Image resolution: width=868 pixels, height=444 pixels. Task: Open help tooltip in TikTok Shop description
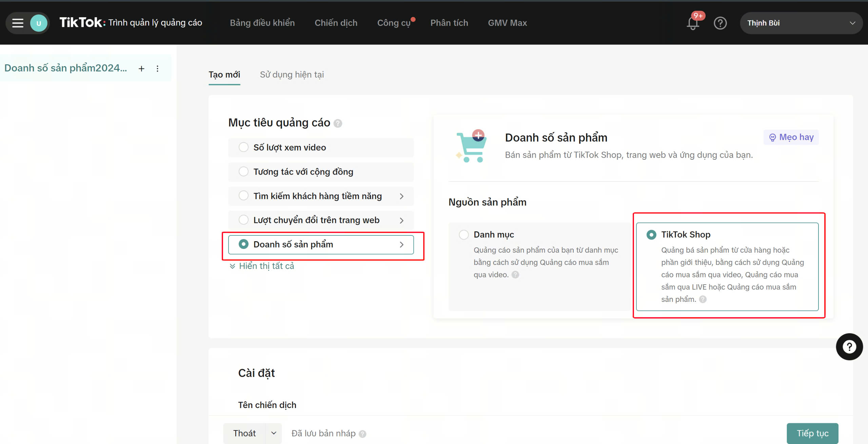703,299
